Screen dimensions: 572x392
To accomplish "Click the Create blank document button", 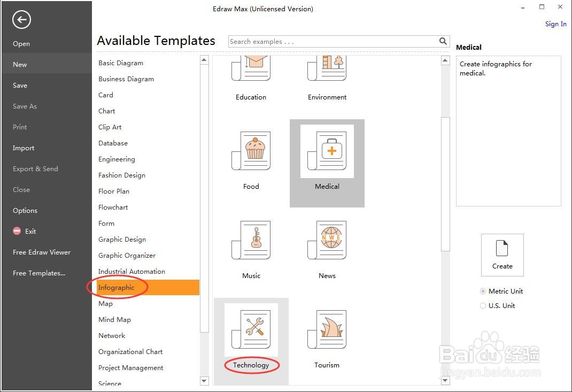I will pyautogui.click(x=503, y=255).
